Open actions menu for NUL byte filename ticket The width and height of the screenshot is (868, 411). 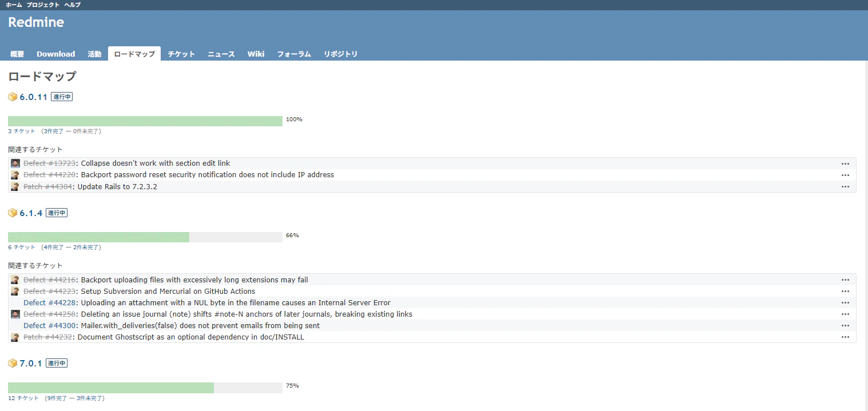(845, 303)
